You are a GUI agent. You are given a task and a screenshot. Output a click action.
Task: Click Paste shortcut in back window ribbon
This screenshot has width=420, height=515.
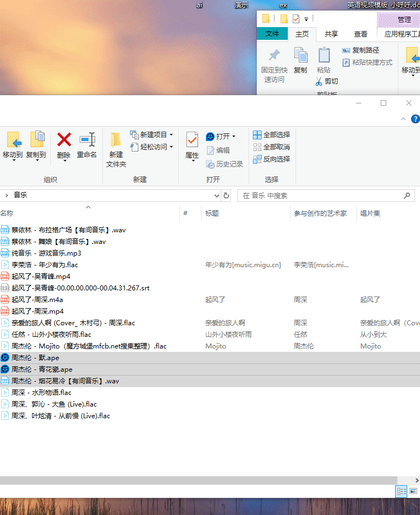[x=367, y=63]
